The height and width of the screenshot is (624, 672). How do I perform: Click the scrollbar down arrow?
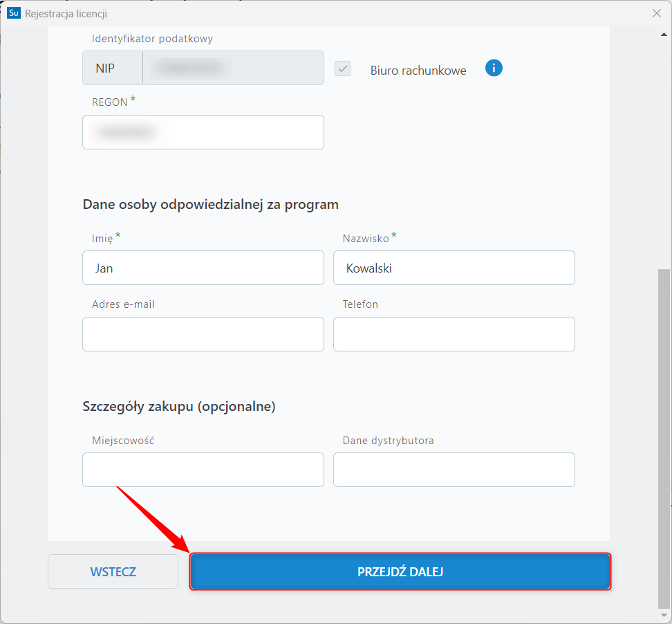click(x=664, y=615)
